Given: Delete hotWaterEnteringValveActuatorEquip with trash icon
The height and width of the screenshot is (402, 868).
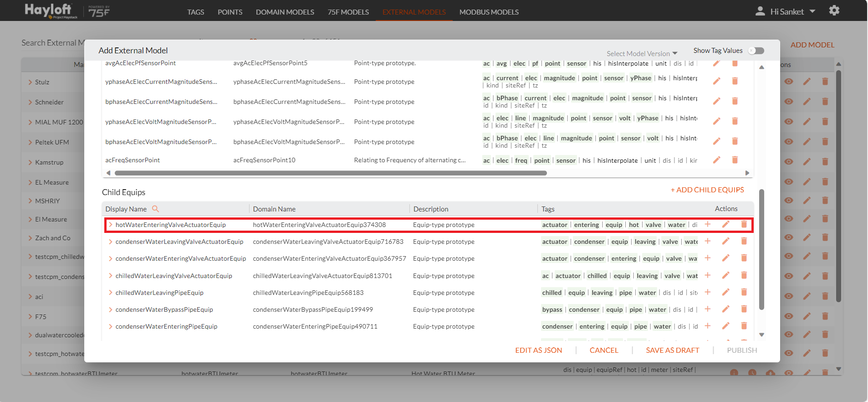Looking at the screenshot, I should [x=744, y=224].
